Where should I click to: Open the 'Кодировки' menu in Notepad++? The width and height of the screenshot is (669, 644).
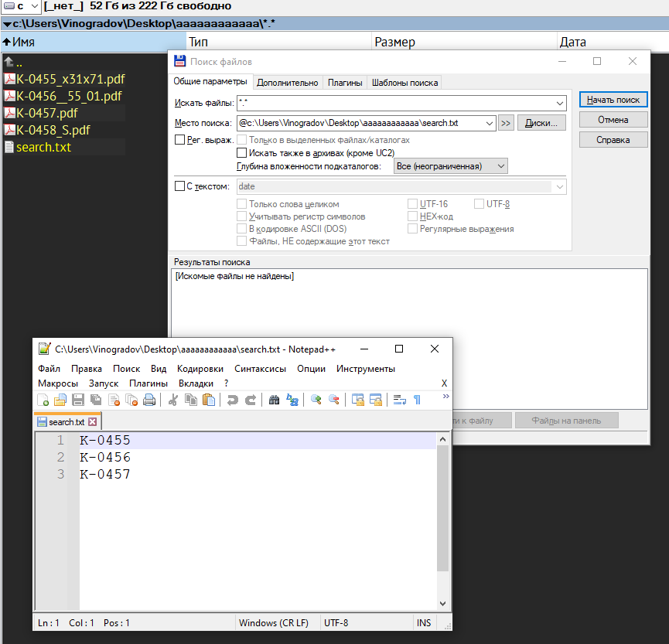200,369
